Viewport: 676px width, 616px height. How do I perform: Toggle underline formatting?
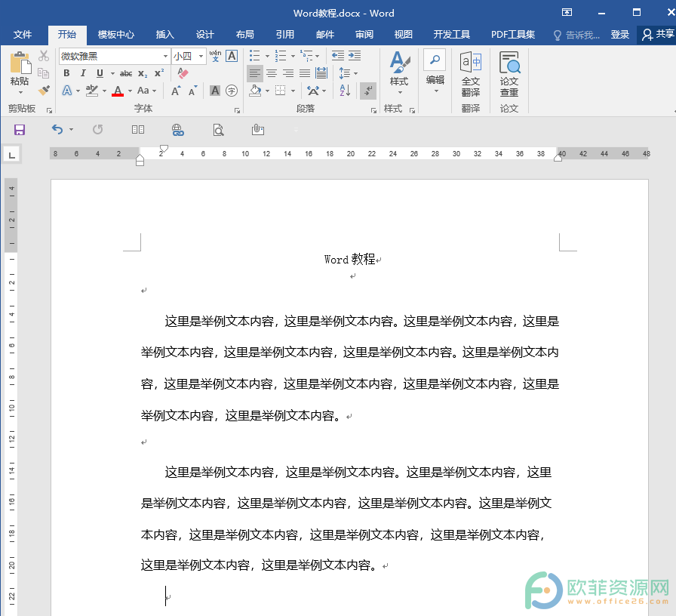point(100,73)
